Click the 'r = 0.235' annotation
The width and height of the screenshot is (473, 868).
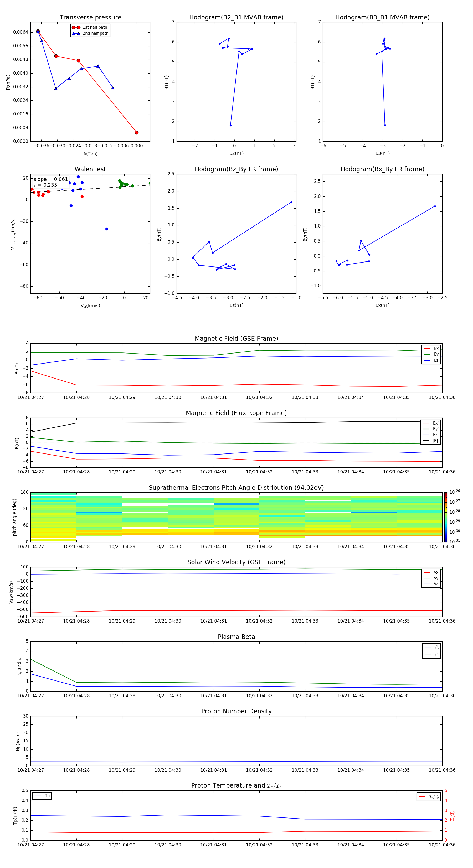point(45,185)
